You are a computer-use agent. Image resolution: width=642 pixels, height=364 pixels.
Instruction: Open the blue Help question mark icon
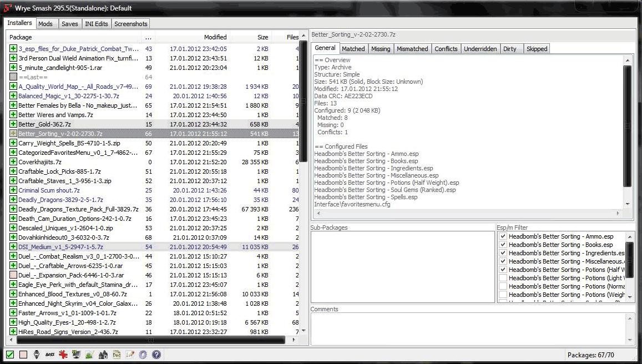[156, 355]
